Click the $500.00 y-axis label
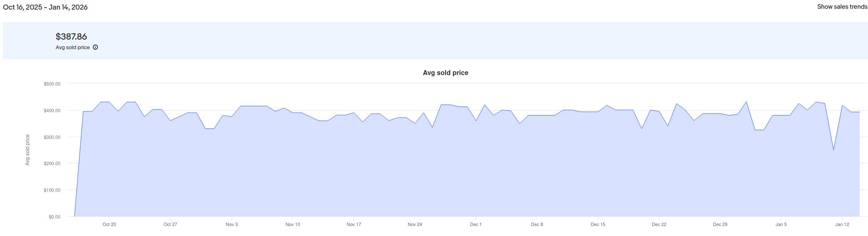This screenshot has height=236, width=868. 52,84
